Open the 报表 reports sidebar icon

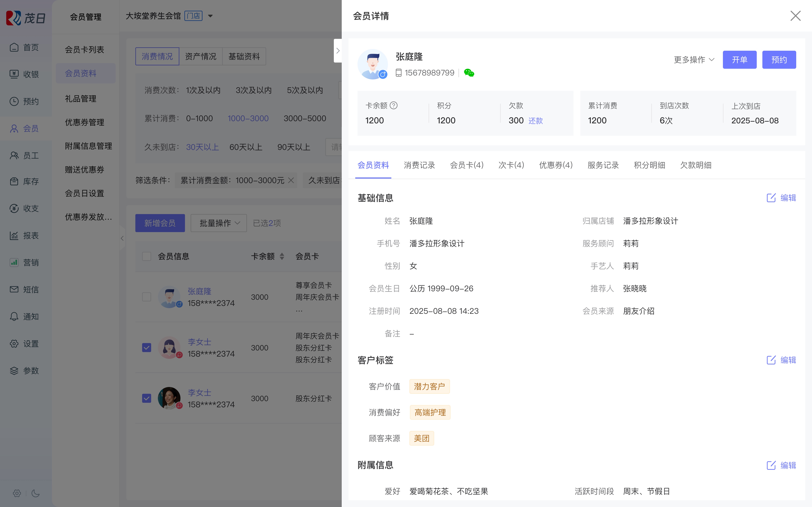click(x=14, y=235)
